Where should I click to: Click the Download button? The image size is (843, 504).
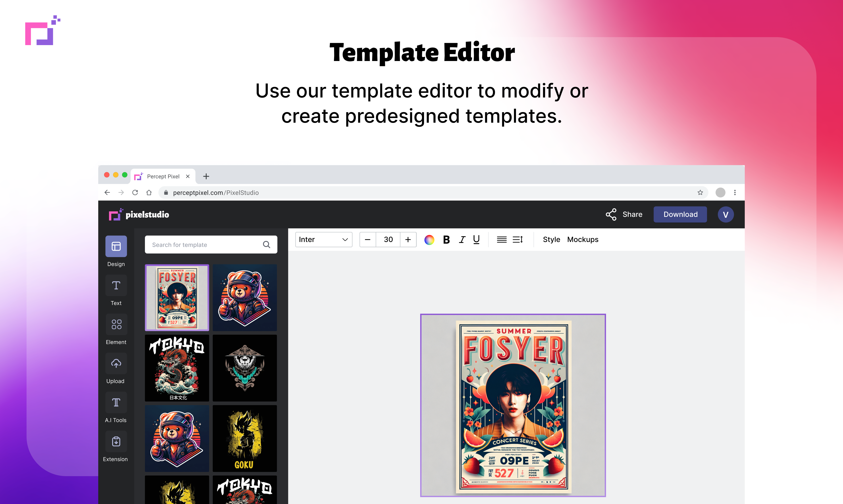point(680,214)
